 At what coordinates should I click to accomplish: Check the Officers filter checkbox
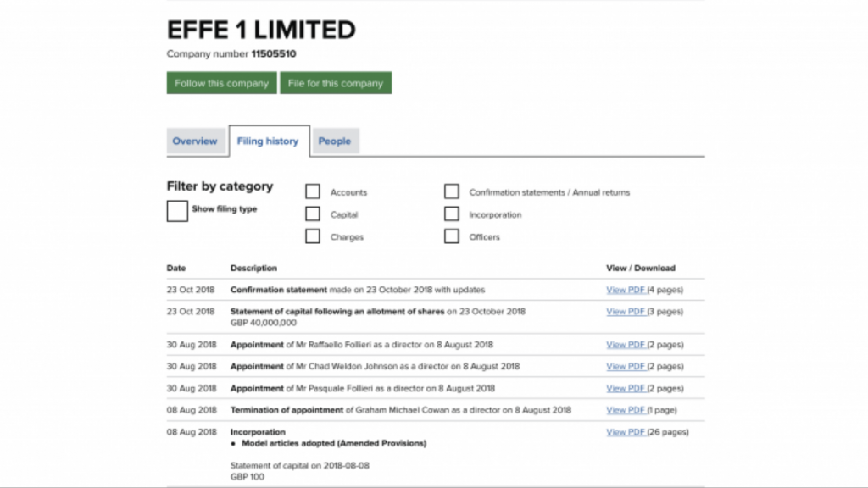(x=452, y=236)
